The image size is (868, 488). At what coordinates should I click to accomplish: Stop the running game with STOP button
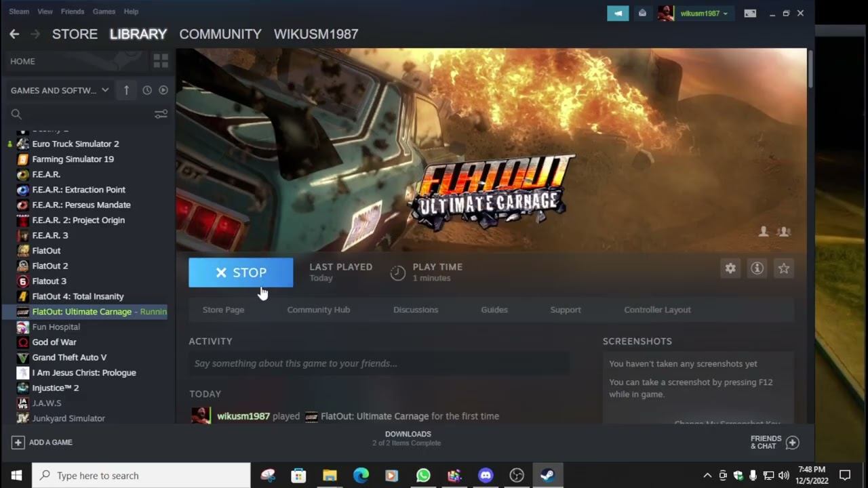[241, 272]
